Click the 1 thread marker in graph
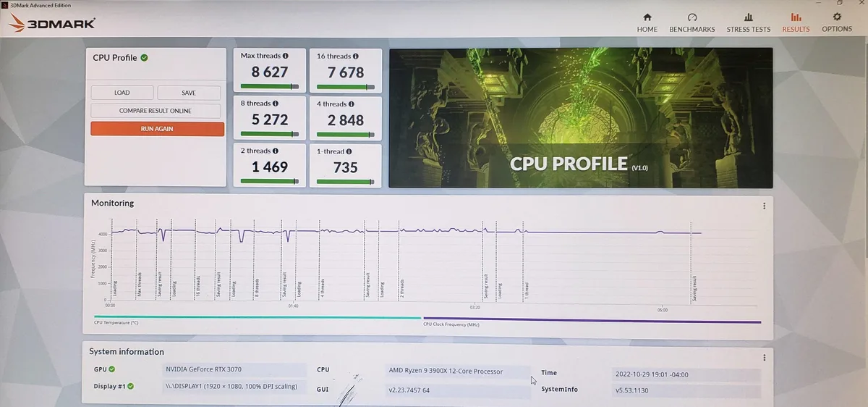This screenshot has width=868, height=407. pos(527,291)
